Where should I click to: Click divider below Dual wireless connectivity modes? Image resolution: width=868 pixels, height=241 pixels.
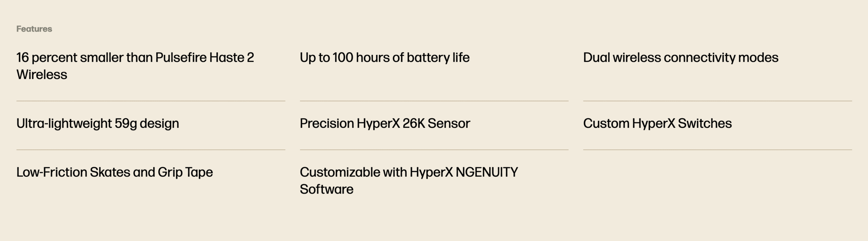[717, 101]
